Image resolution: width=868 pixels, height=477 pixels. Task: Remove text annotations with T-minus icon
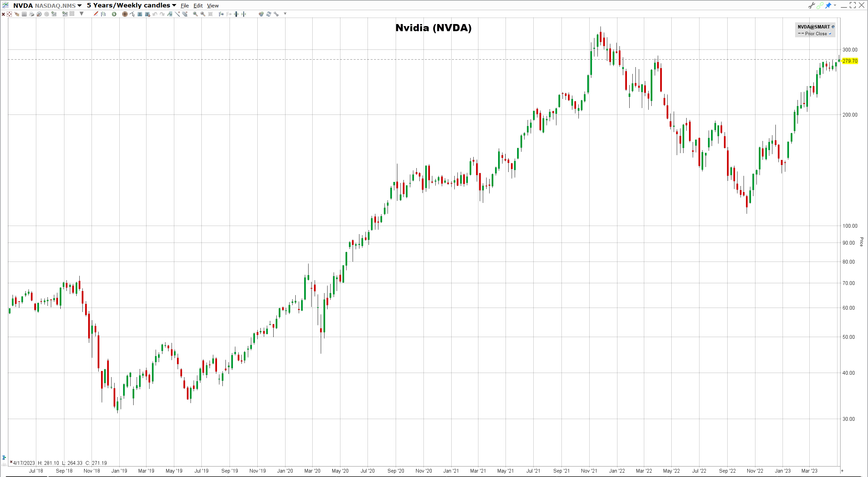click(x=147, y=14)
